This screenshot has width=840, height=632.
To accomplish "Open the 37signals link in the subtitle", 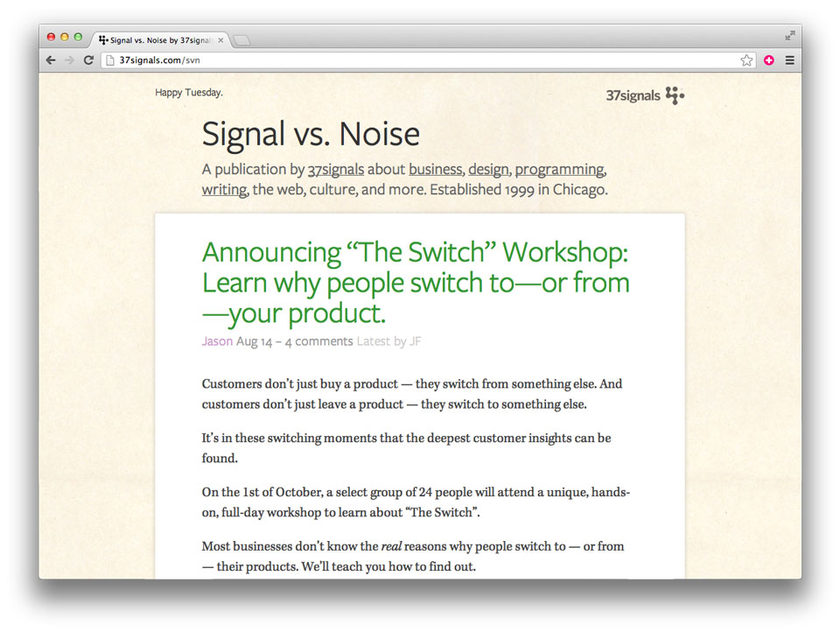I will (336, 170).
